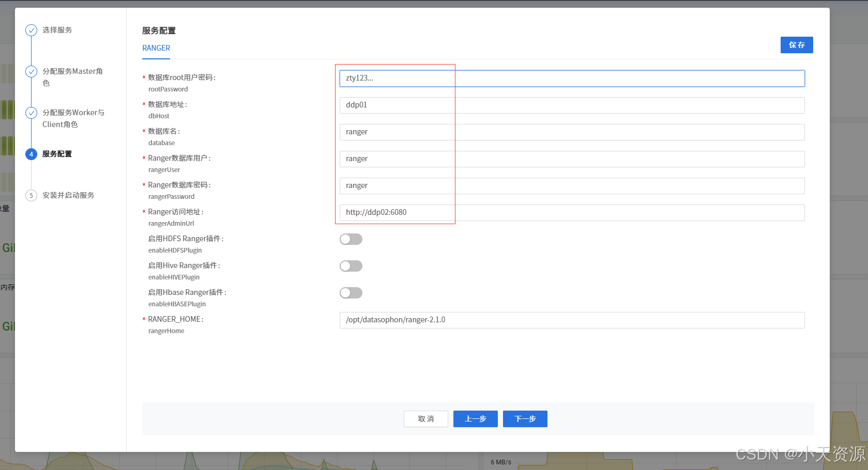Enable the HDFS Ranger plugin toggle

pos(351,239)
